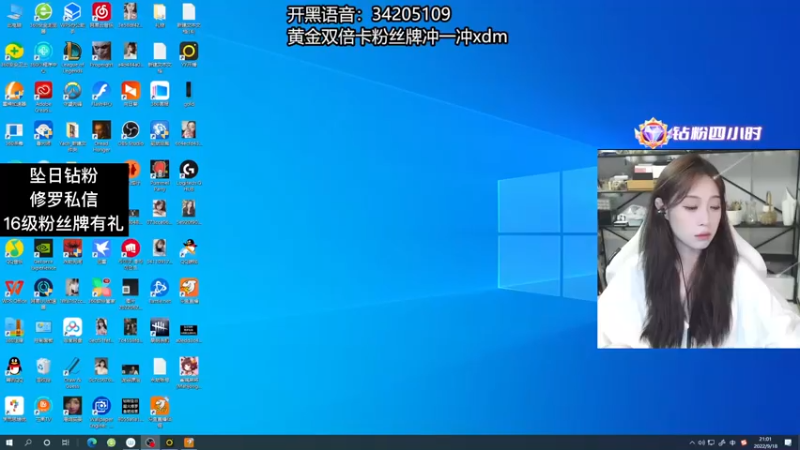The height and width of the screenshot is (450, 800).
Task: Open This PC desktop icon
Action: coord(14,15)
